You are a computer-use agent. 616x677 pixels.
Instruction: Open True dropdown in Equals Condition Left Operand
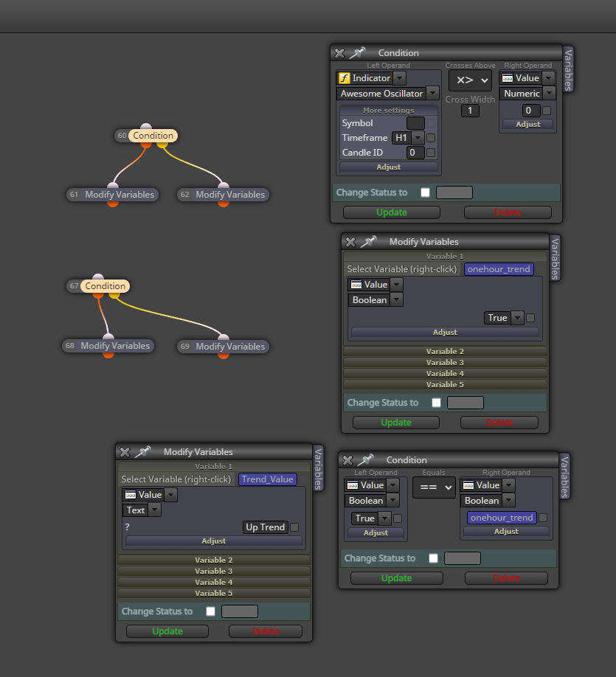coord(384,518)
